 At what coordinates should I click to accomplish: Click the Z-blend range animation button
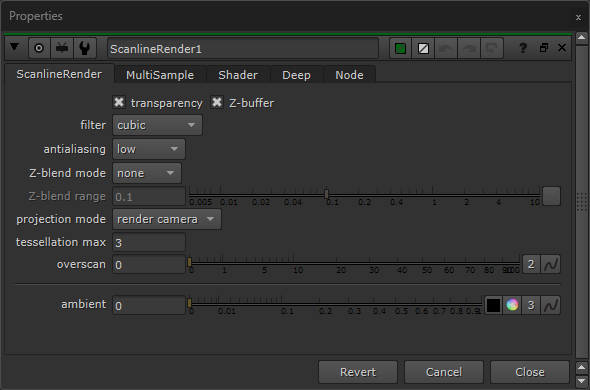(551, 196)
